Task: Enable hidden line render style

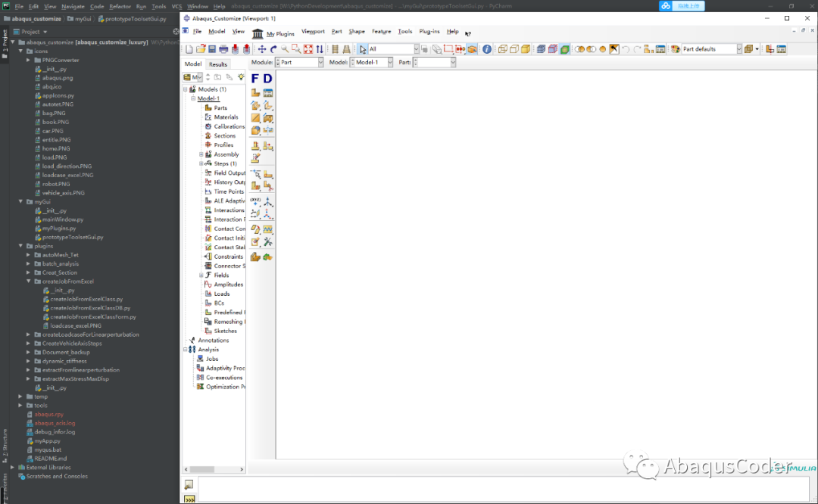Action: click(514, 49)
